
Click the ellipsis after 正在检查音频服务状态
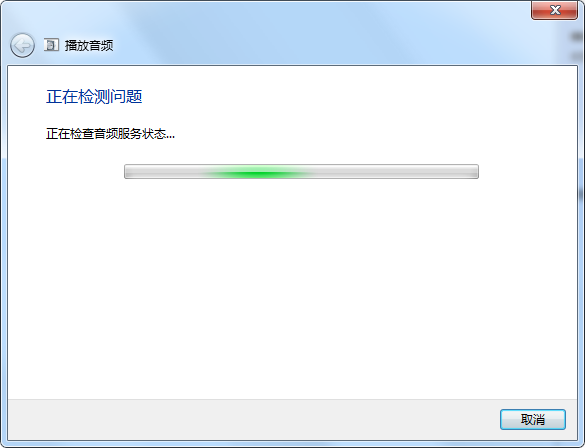click(171, 137)
